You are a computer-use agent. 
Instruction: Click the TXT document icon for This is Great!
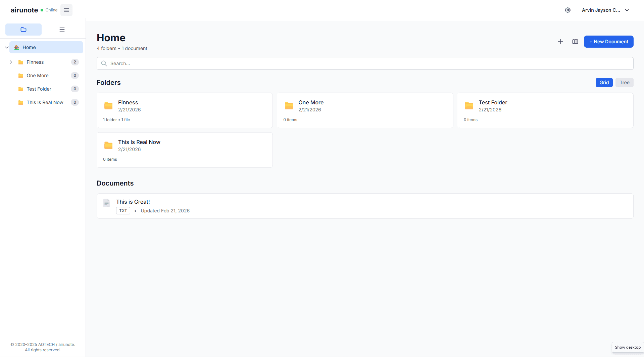pos(107,203)
